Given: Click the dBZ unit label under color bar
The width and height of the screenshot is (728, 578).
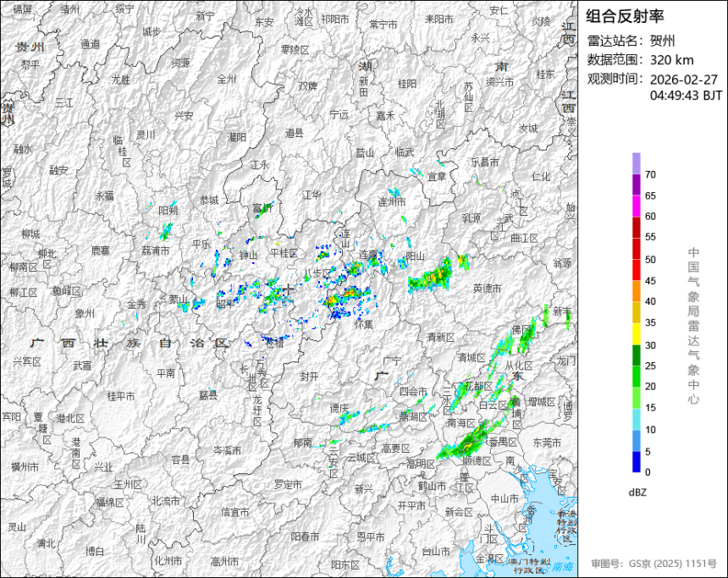Looking at the screenshot, I should point(637,493).
